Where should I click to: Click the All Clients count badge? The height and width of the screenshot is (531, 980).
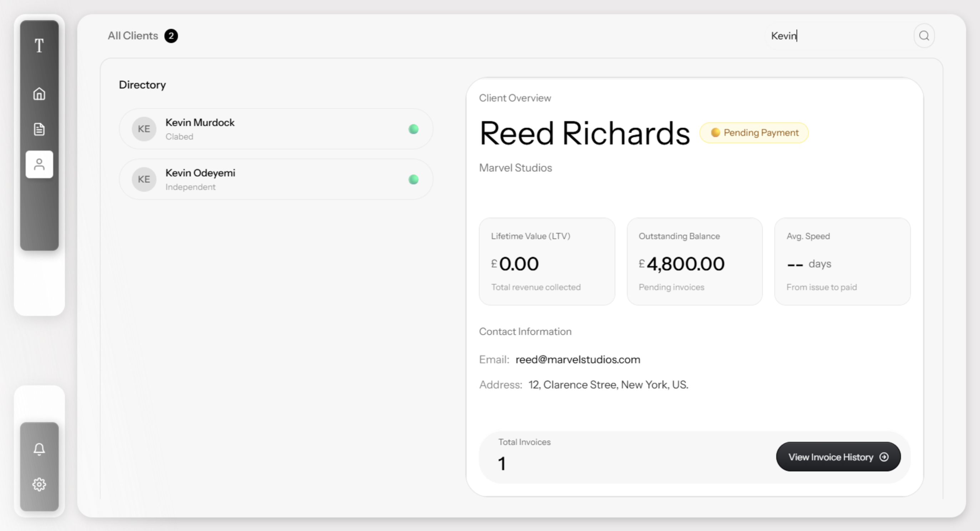(x=171, y=36)
